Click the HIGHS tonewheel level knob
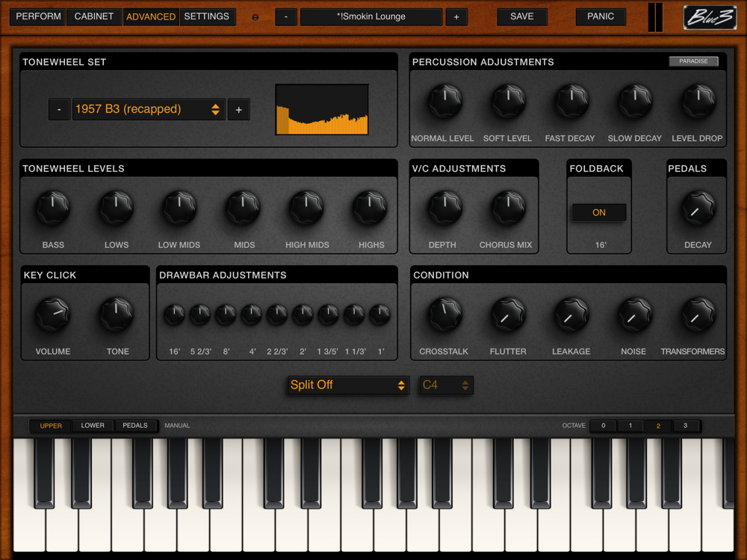 370,208
